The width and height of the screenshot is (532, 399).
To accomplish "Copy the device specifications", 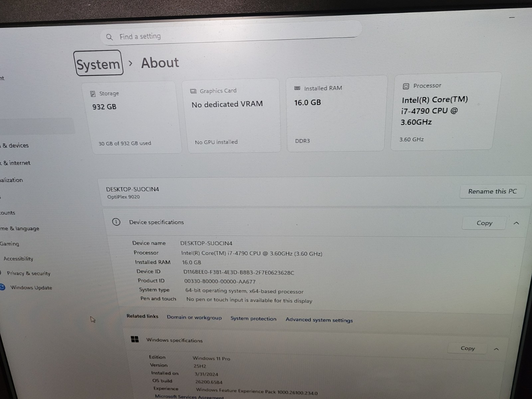I will [484, 223].
